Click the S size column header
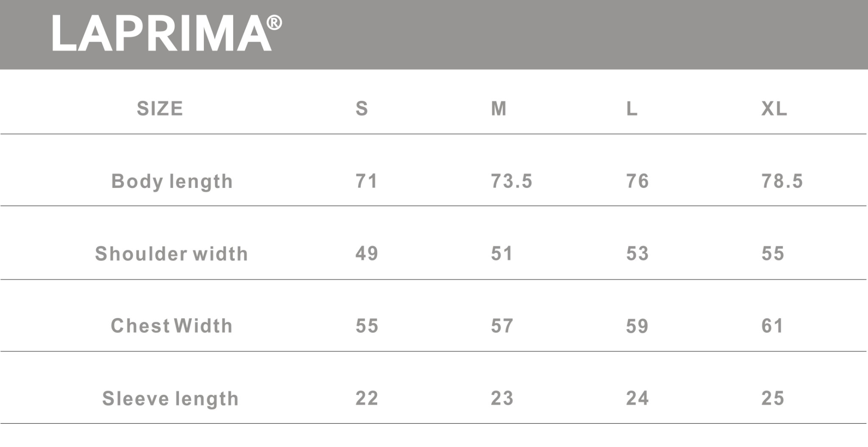The height and width of the screenshot is (447, 868). 362,109
